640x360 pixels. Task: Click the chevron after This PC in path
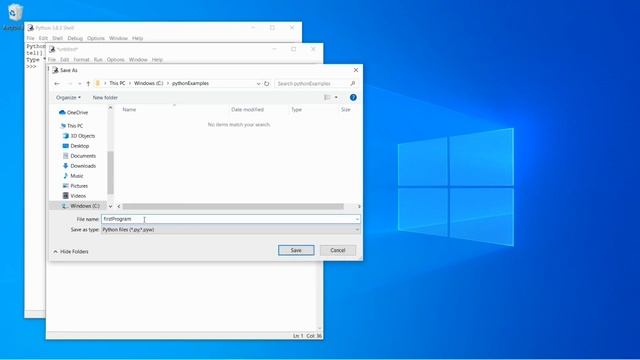tap(130, 83)
